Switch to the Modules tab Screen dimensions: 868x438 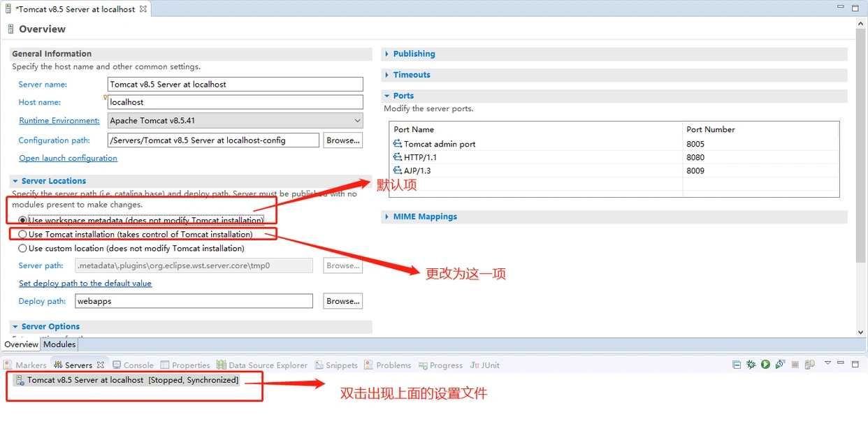59,344
